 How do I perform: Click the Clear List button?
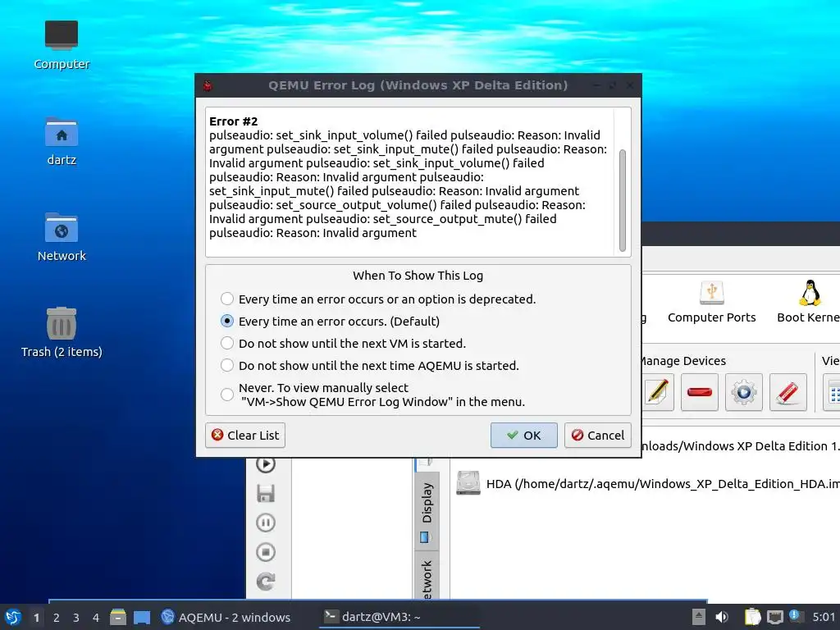(245, 435)
